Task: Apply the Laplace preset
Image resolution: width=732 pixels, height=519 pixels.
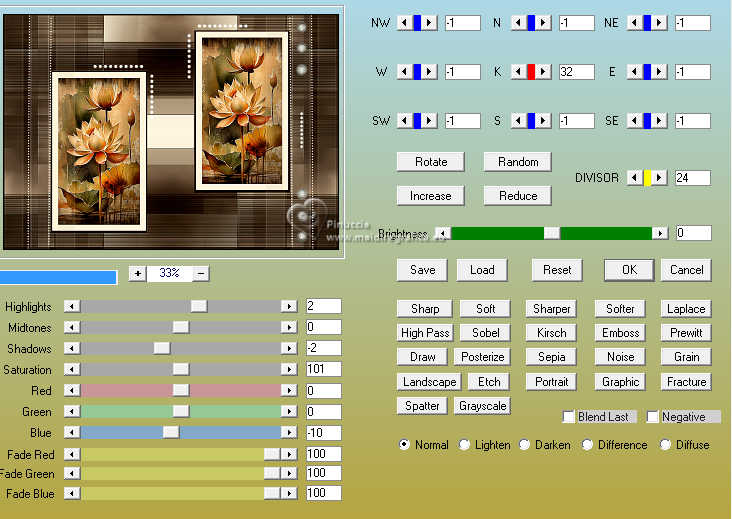Action: [x=686, y=309]
